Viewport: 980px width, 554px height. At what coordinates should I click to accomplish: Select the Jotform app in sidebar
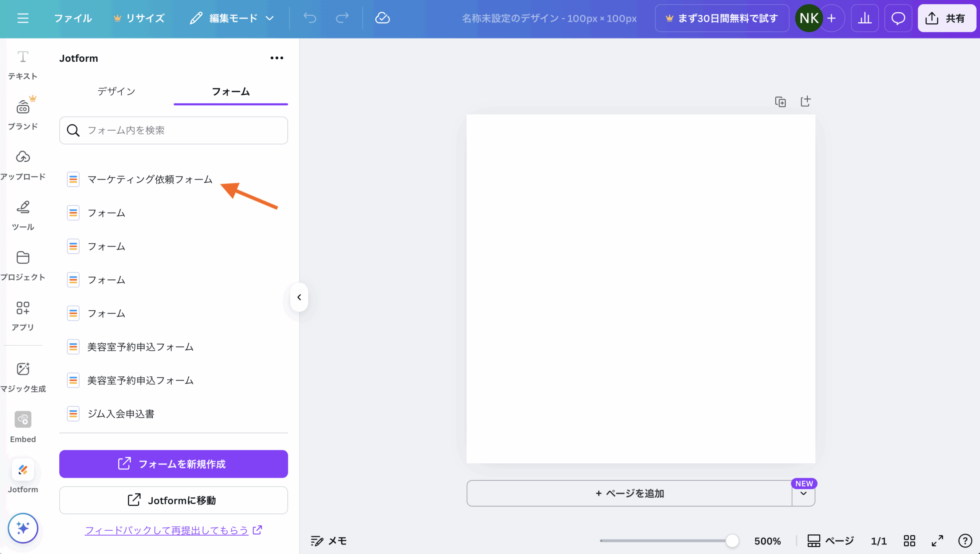pos(23,477)
